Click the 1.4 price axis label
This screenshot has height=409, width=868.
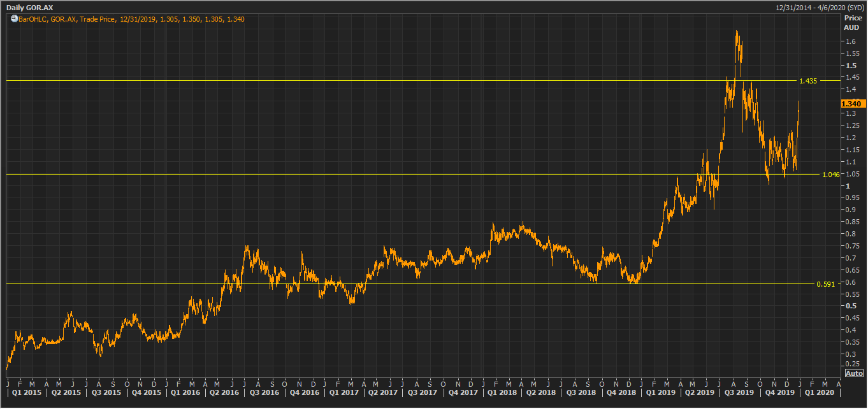click(x=851, y=90)
